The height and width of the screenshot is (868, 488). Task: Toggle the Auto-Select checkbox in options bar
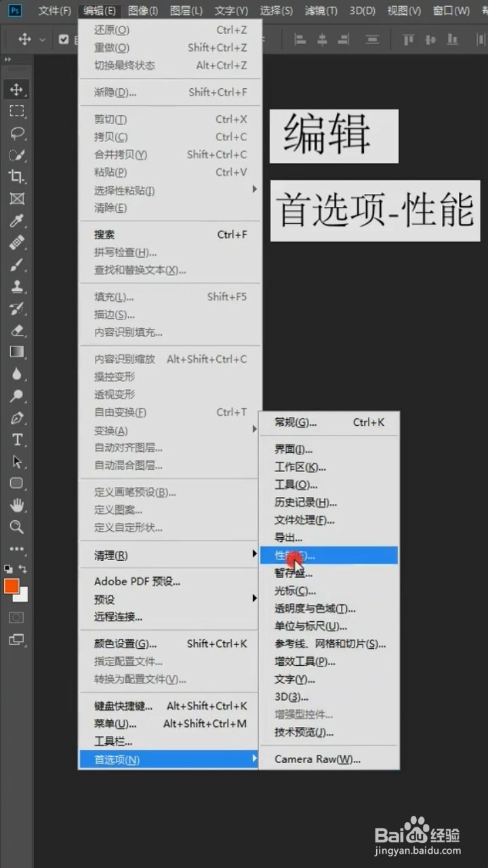click(x=64, y=39)
